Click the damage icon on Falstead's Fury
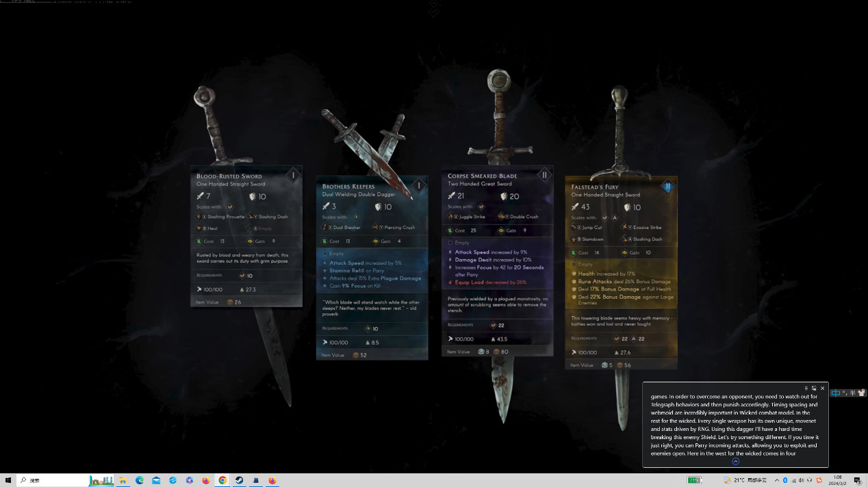 (575, 207)
